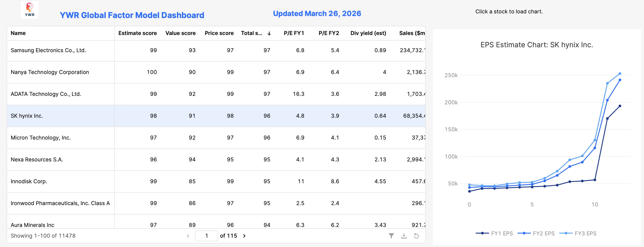Open the table filter funnel icon
The image size is (644, 247).
391,236
